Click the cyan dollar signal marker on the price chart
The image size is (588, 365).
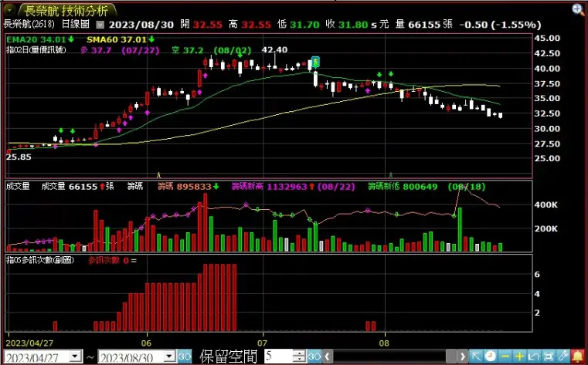click(315, 62)
